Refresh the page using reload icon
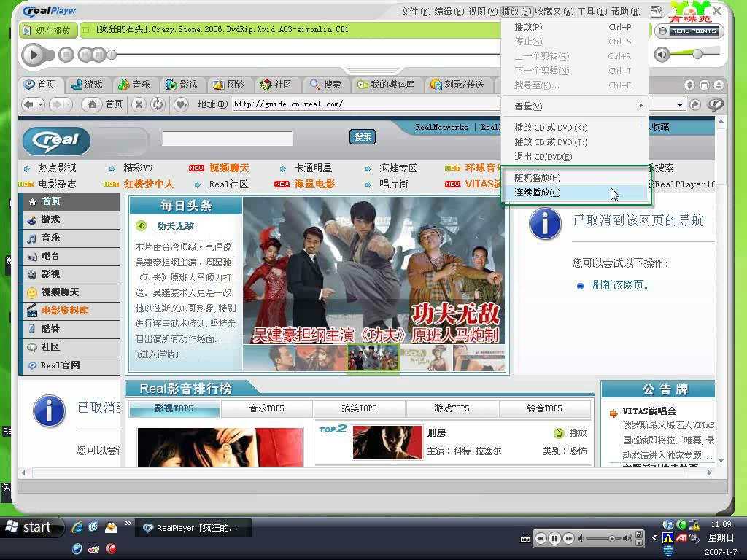 (158, 104)
